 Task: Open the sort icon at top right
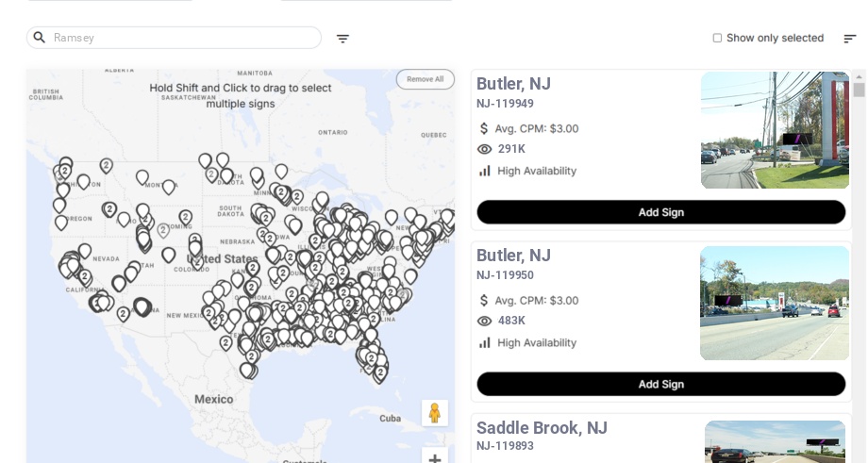849,39
